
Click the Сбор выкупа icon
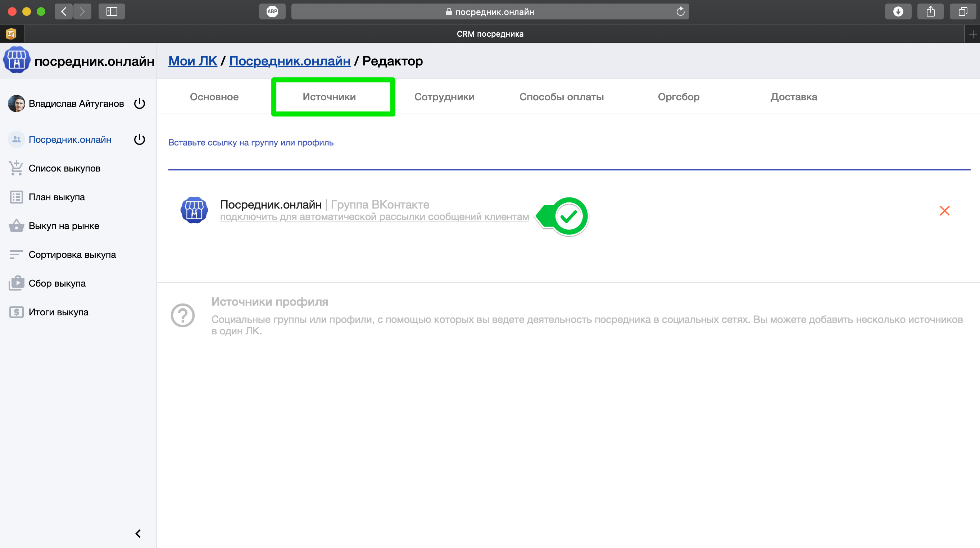pos(16,283)
